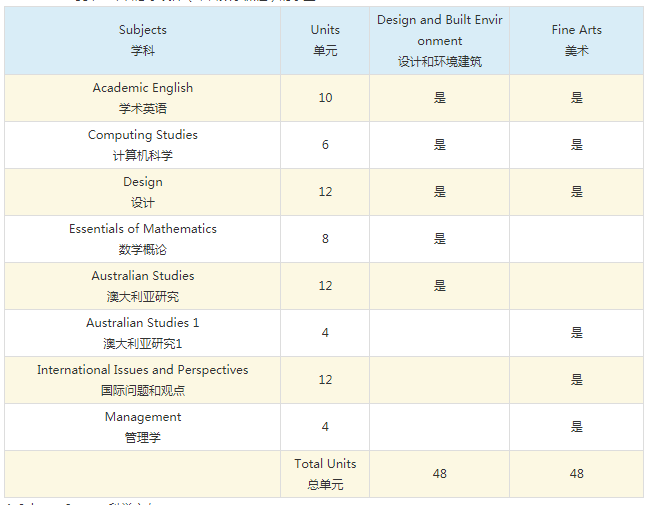Select the 'Fine Arts 美术' header
The width and height of the screenshot is (651, 505).
(x=577, y=40)
